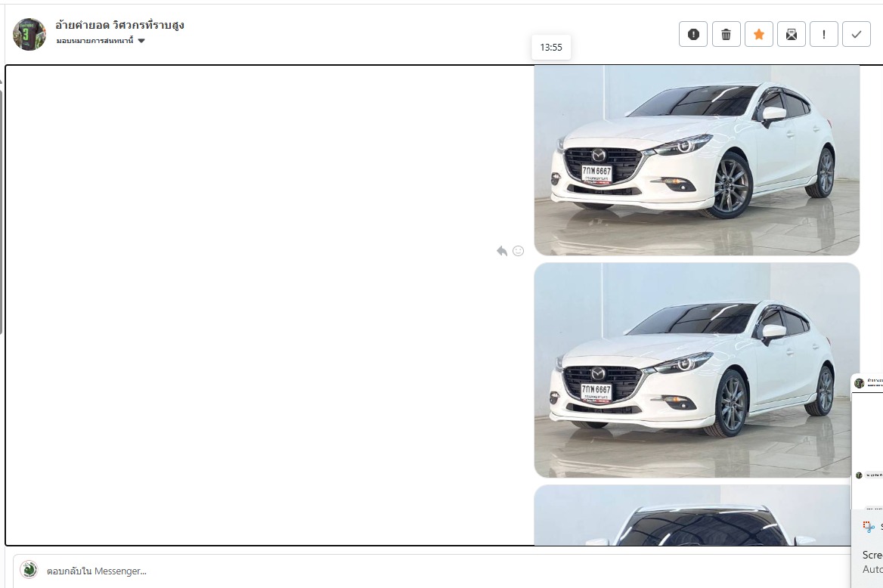Open the first white Mazda car photo
883x588 pixels.
[696, 160]
